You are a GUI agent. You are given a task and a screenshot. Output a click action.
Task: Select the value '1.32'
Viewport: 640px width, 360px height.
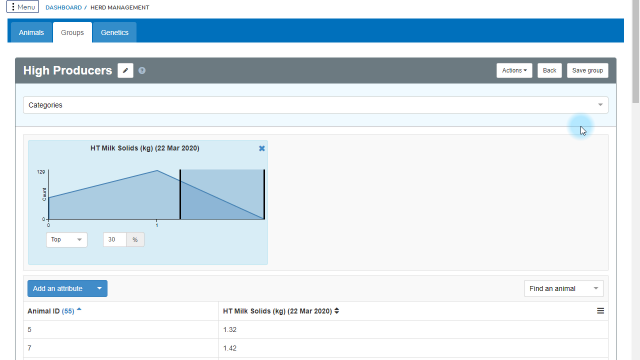pyautogui.click(x=230, y=329)
